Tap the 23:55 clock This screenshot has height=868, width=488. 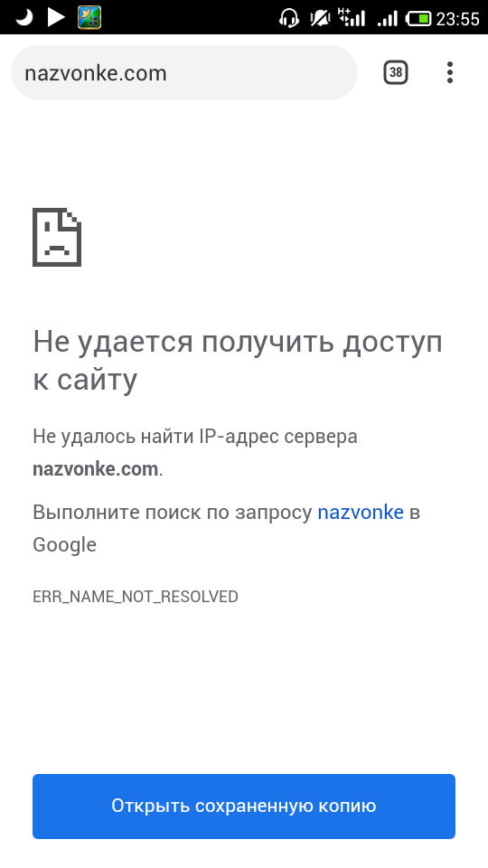[x=457, y=19]
